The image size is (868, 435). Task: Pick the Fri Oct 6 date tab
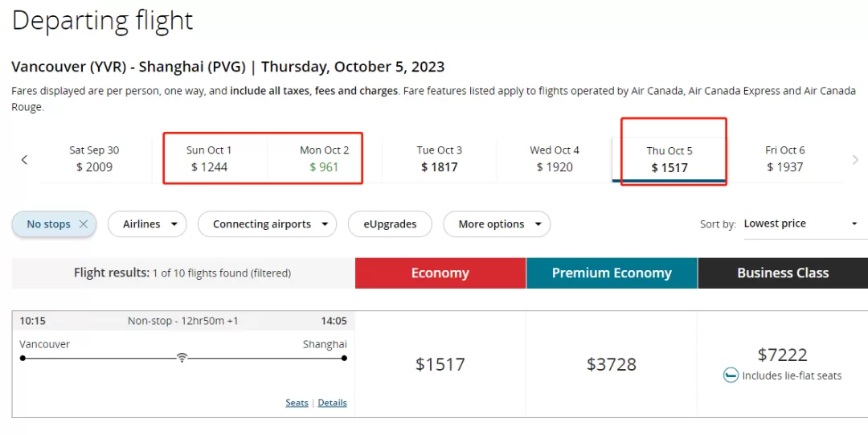pos(785,159)
